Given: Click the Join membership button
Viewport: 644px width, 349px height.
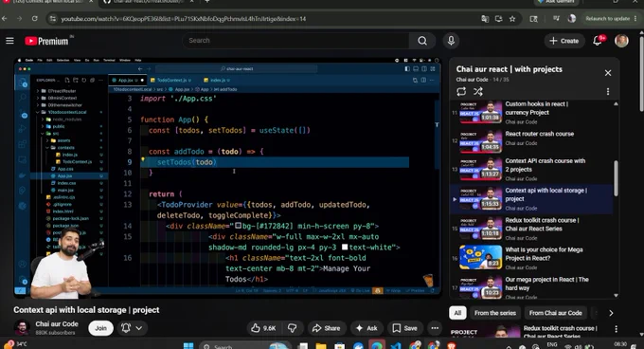Looking at the screenshot, I should coord(100,328).
